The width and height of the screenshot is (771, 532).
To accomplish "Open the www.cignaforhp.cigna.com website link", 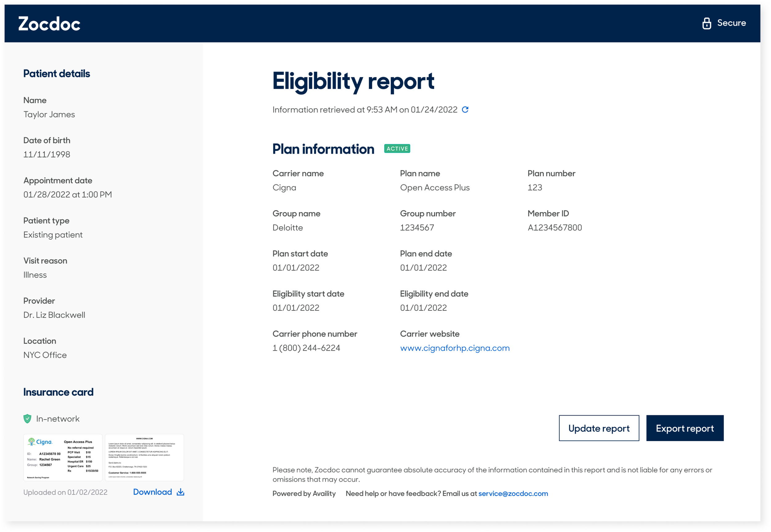I will tap(455, 348).
